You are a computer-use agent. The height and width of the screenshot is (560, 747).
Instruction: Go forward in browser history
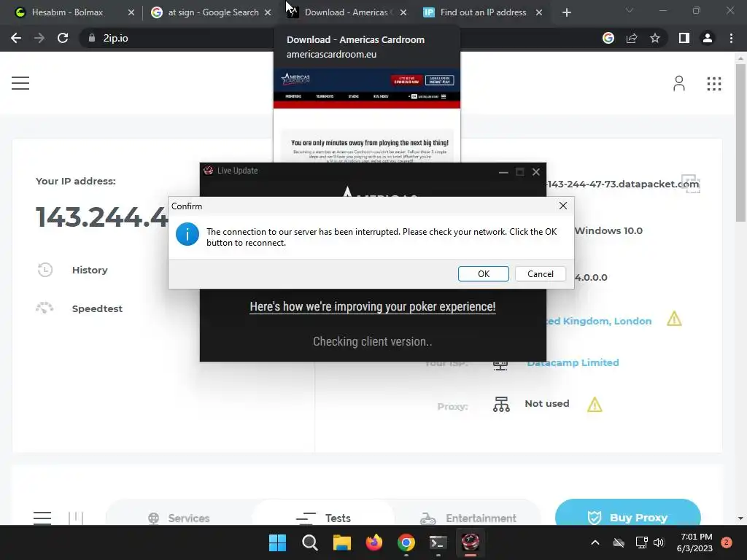click(x=39, y=38)
